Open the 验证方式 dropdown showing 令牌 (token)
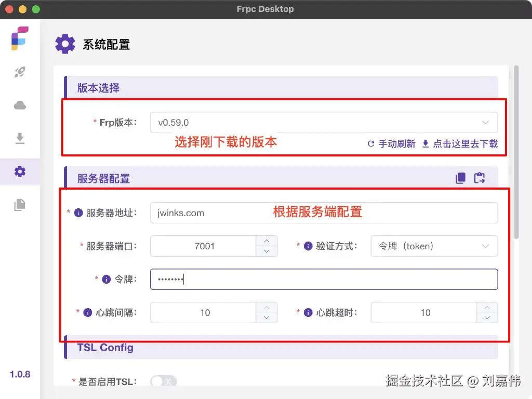The image size is (532, 399). (434, 246)
